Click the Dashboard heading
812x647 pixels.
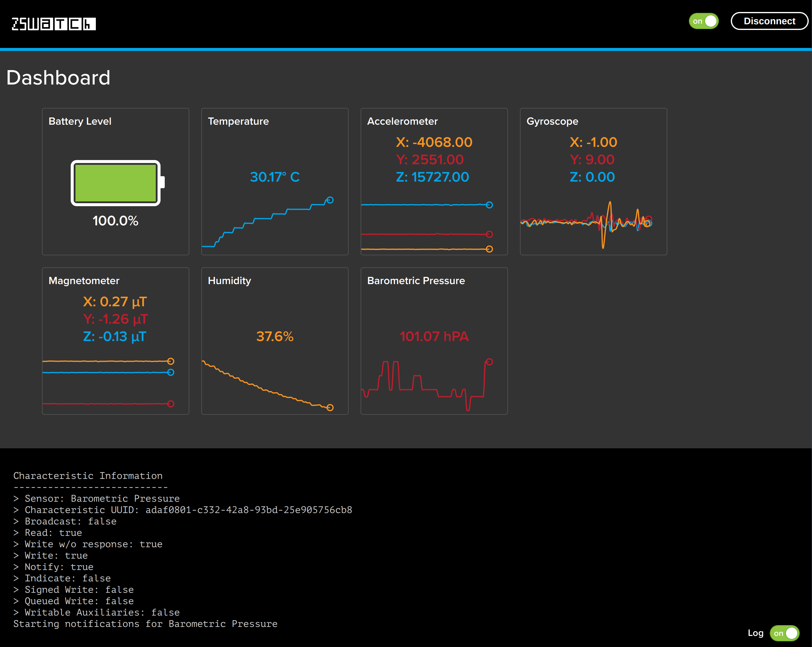click(58, 78)
